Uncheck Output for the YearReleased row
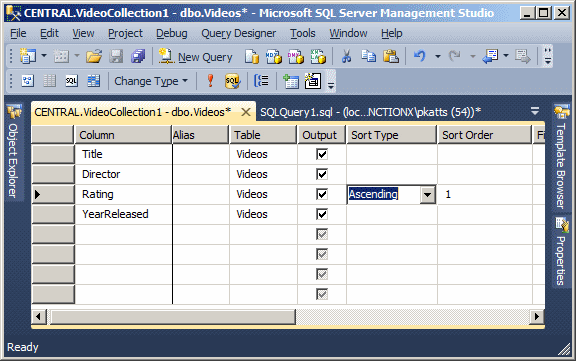The width and height of the screenshot is (576, 361). [x=322, y=214]
